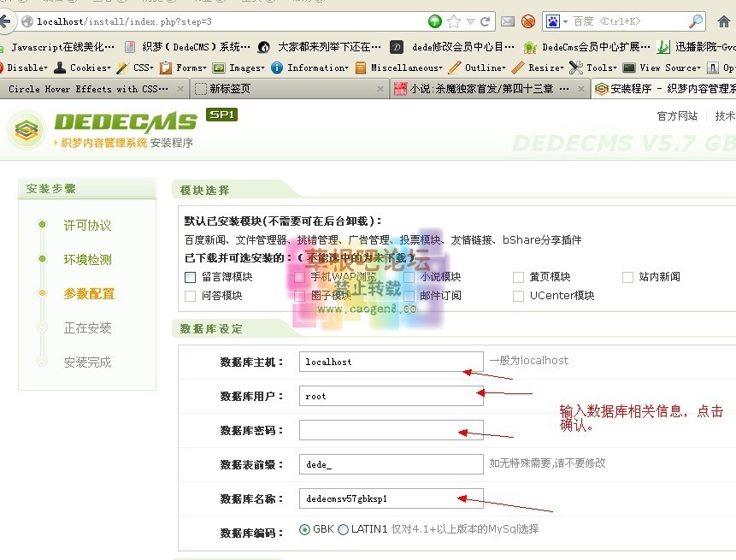The height and width of the screenshot is (560, 736).
Task: Open the mail envelope toolbar icon
Action: click(508, 21)
